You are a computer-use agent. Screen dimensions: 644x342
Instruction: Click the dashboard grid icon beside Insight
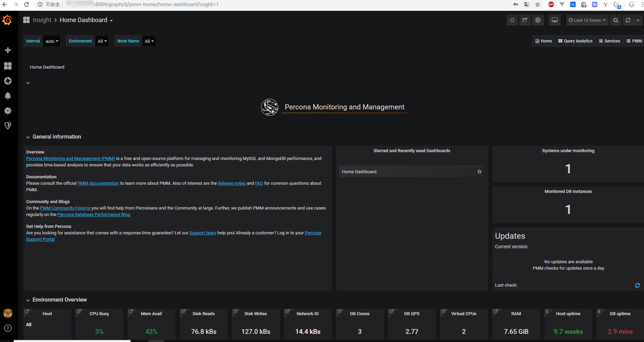[x=26, y=20]
